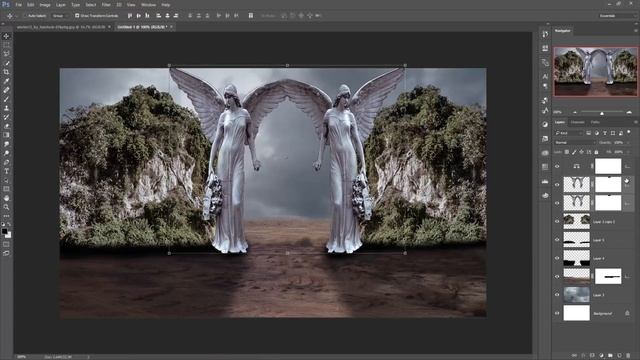Open the Image menu

point(45,5)
